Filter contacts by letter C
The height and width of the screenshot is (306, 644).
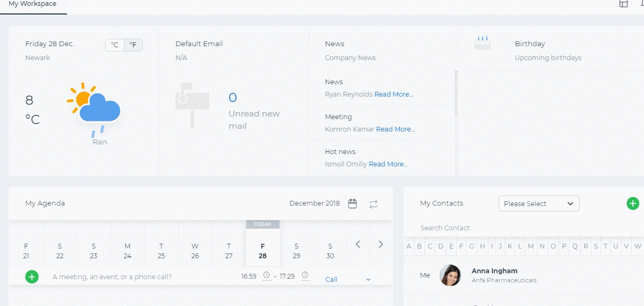(x=430, y=246)
